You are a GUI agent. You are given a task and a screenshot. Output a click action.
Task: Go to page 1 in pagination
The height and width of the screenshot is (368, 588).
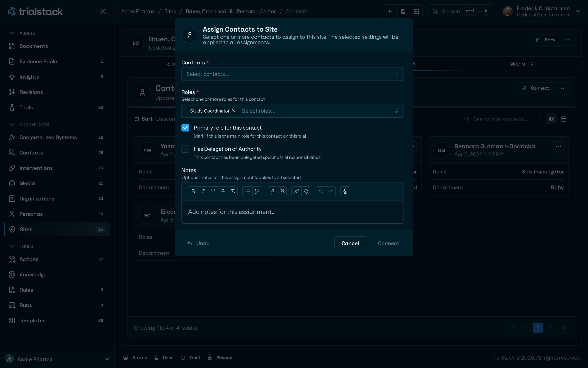pyautogui.click(x=538, y=328)
